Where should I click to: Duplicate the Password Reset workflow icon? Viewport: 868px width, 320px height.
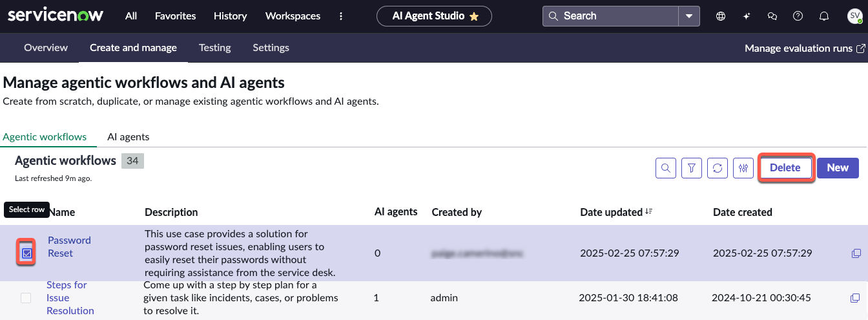(856, 253)
